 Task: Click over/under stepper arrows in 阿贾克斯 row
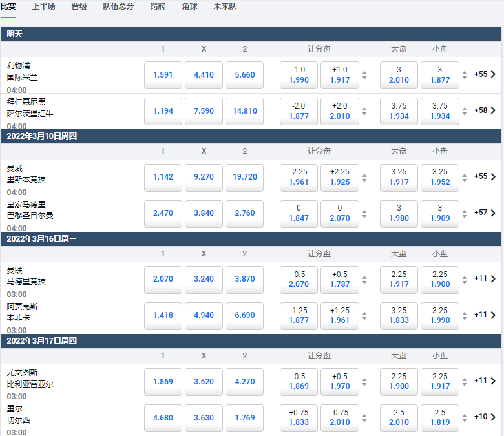pos(465,315)
